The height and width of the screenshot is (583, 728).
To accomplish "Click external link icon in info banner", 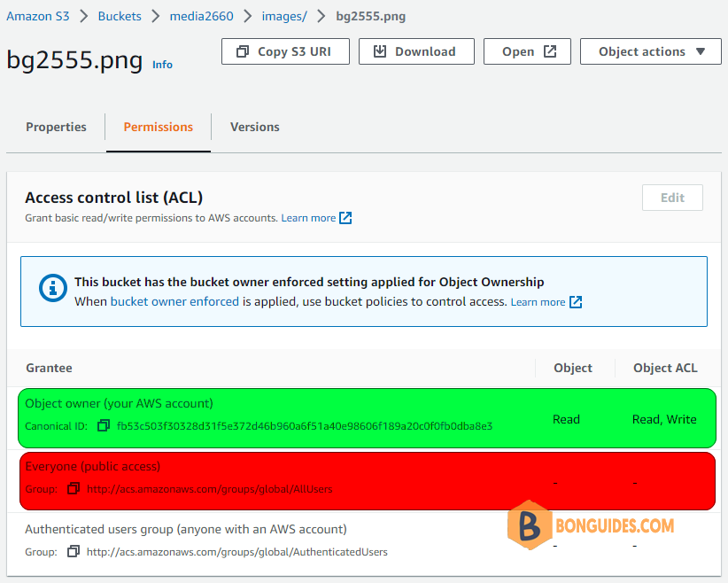I will [576, 302].
